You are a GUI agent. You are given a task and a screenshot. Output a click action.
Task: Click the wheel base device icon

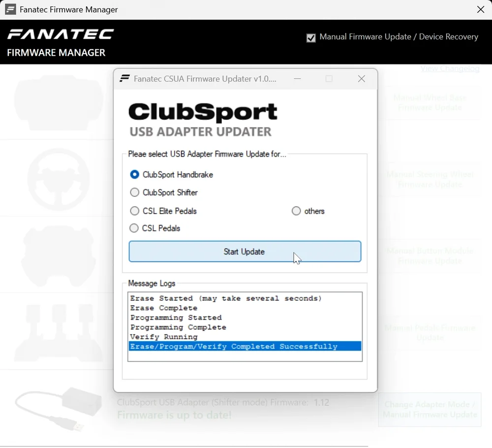pos(59,103)
